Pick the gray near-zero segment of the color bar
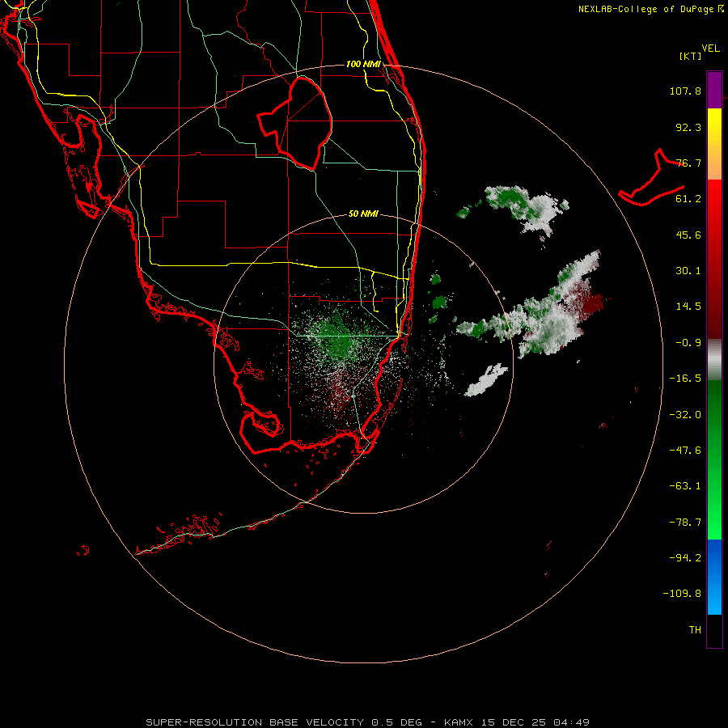Image resolution: width=728 pixels, height=728 pixels. [714, 360]
